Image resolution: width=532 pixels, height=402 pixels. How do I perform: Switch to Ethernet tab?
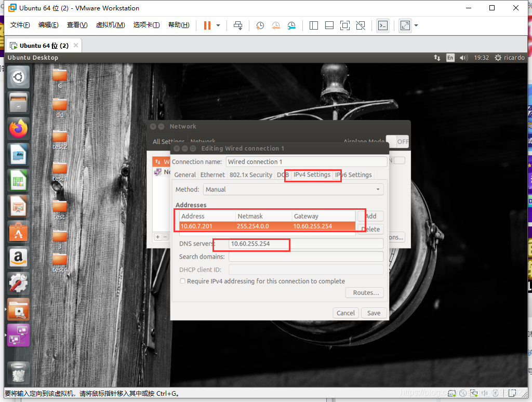coord(212,175)
